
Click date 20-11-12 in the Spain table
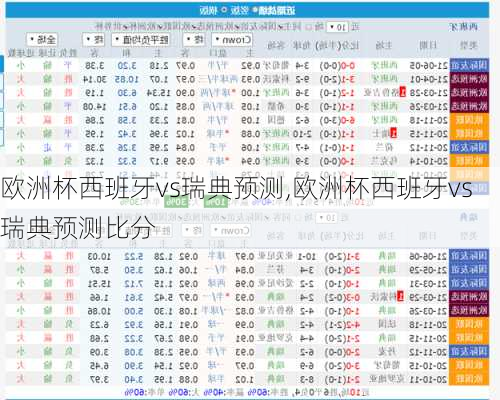(x=429, y=147)
